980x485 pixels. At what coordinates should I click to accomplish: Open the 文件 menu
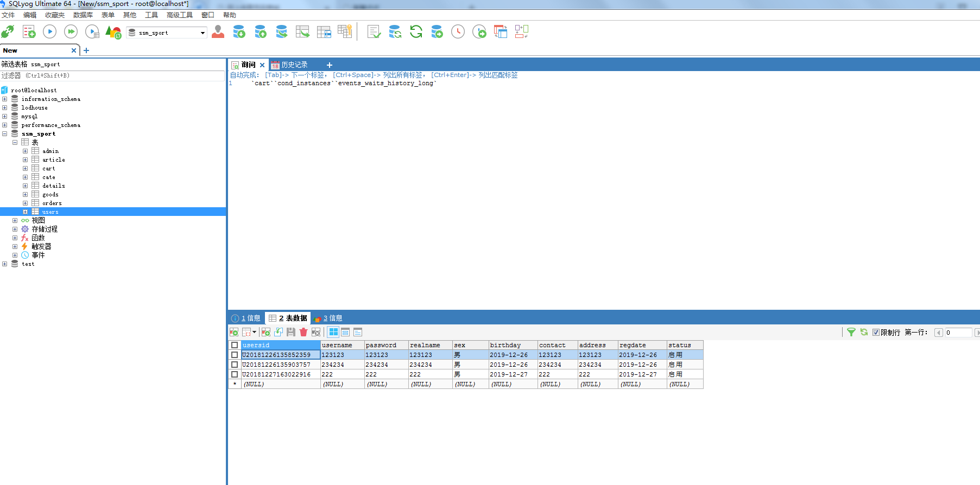[8, 15]
